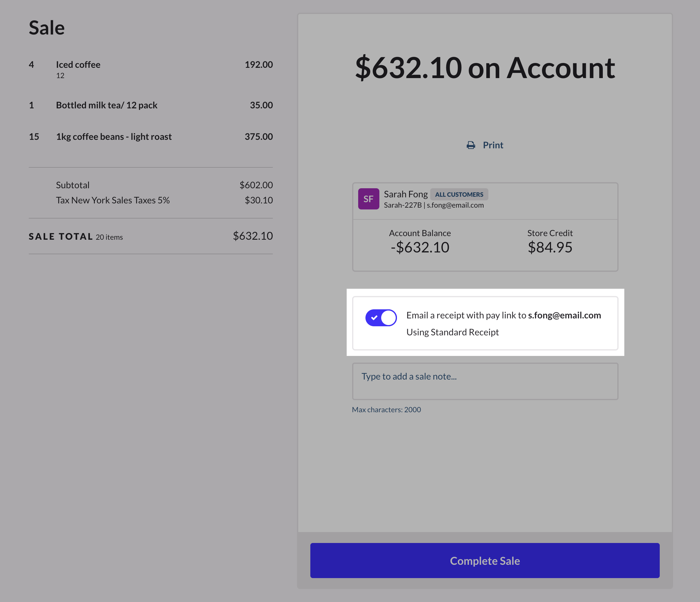Click the $632.10 on Account heading
The width and height of the screenshot is (700, 602).
(484, 68)
